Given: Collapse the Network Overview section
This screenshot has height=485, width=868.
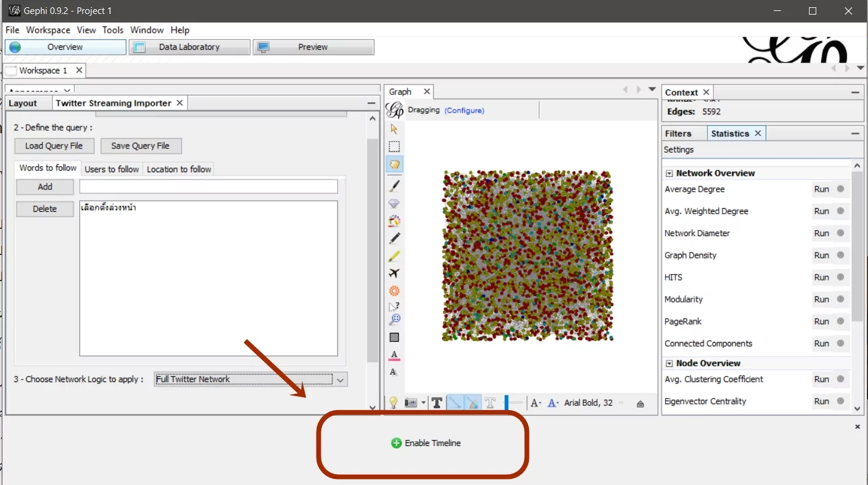Looking at the screenshot, I should [x=669, y=173].
